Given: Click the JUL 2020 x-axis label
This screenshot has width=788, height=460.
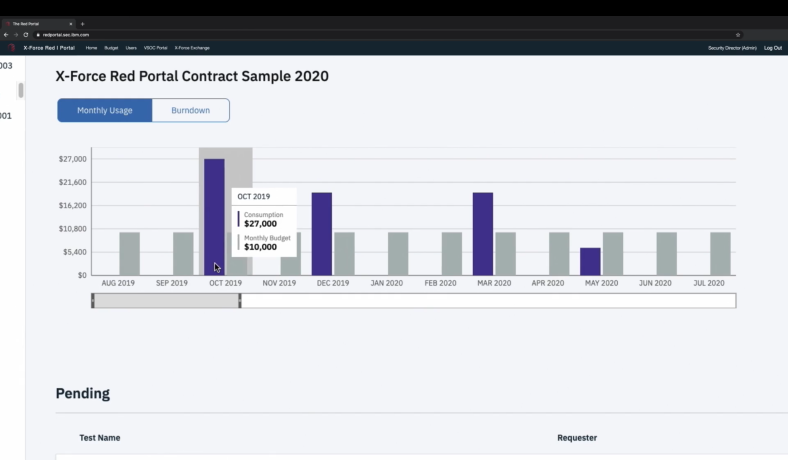Looking at the screenshot, I should 709,283.
